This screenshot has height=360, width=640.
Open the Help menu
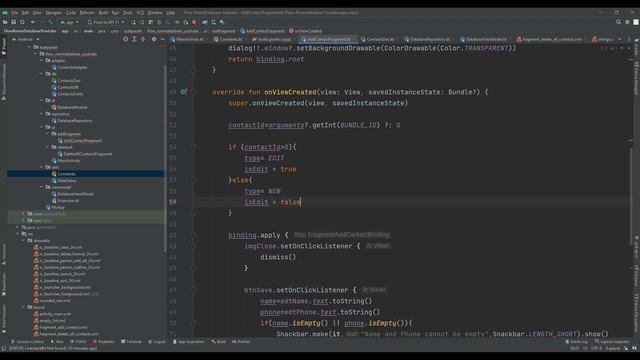click(171, 13)
